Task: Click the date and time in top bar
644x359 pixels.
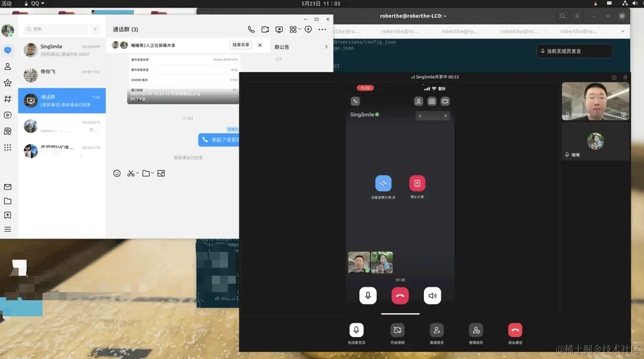Action: click(321, 4)
